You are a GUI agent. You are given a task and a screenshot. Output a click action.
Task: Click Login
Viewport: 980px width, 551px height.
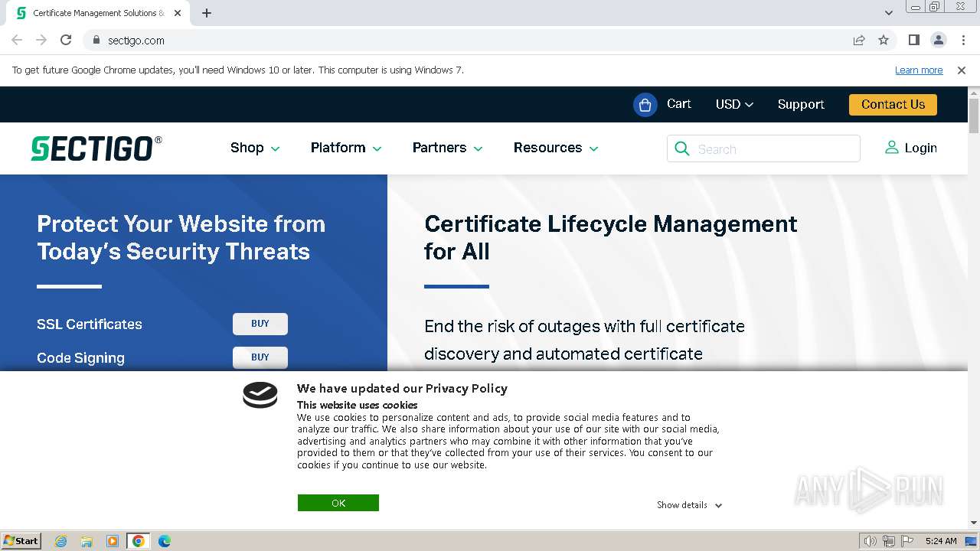(920, 148)
